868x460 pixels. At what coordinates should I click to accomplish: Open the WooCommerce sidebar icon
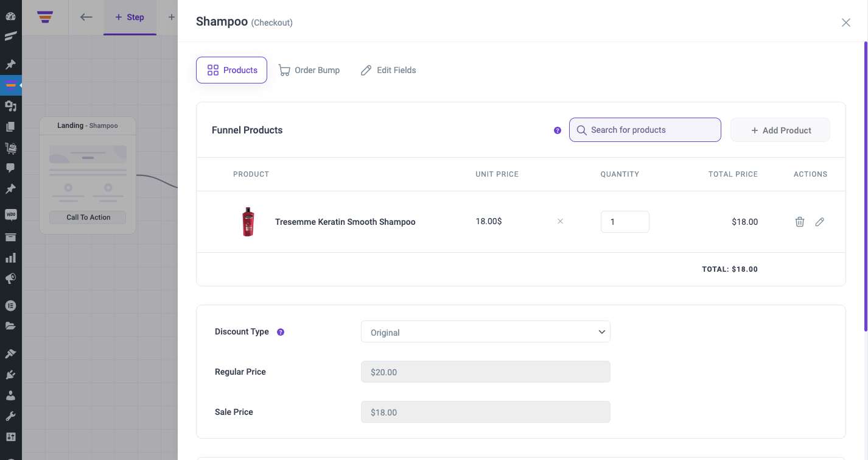tap(10, 214)
